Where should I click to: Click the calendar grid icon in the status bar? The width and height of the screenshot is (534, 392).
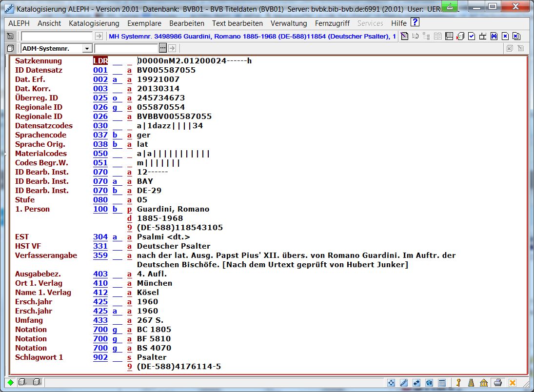click(x=442, y=383)
